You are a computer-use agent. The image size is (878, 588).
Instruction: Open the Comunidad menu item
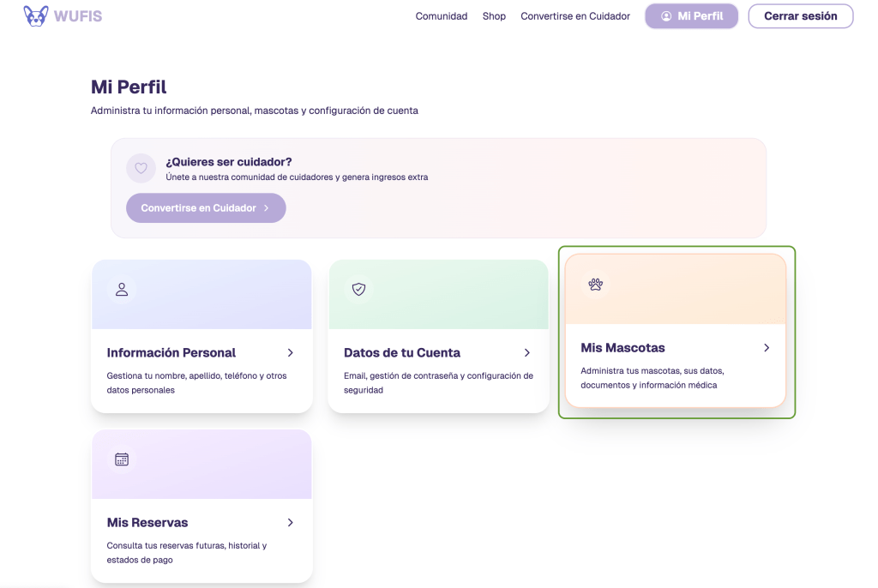(x=442, y=16)
